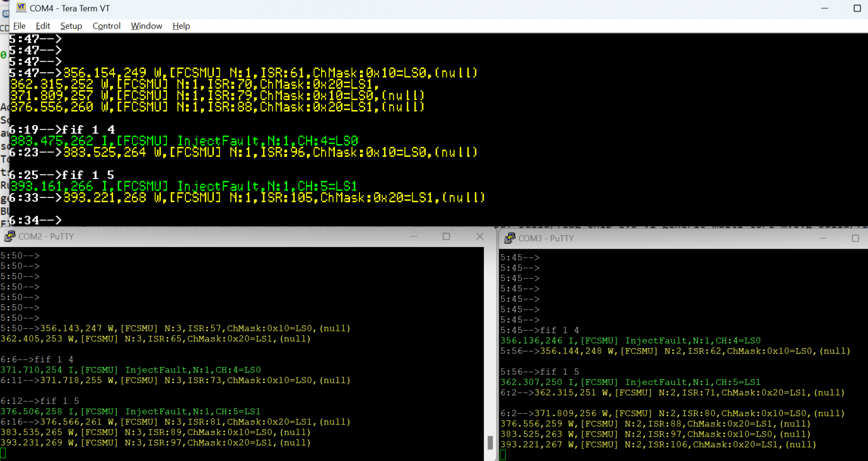The width and height of the screenshot is (868, 461).
Task: Maximize the COM2 PuTTY window
Action: (x=446, y=236)
